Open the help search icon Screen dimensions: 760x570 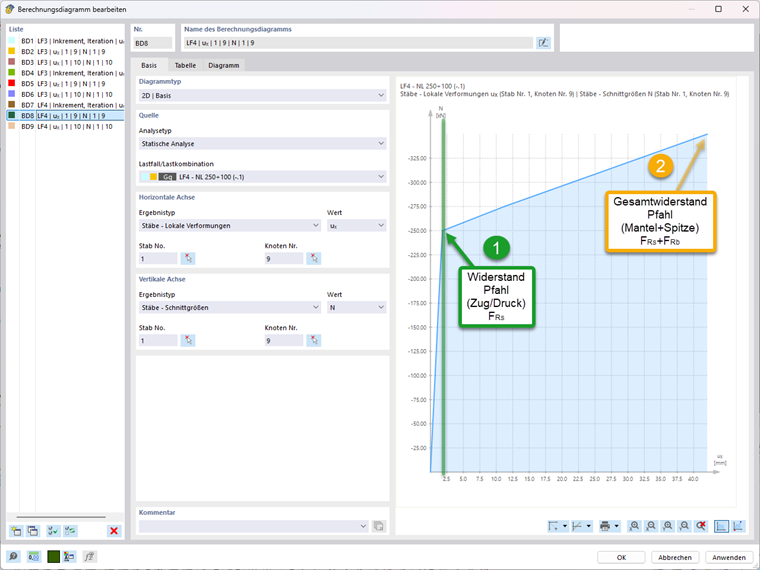coord(13,556)
